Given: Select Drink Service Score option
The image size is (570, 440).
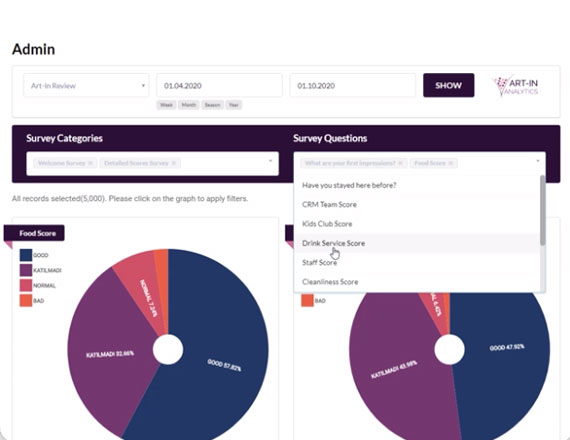Looking at the screenshot, I should [x=417, y=243].
